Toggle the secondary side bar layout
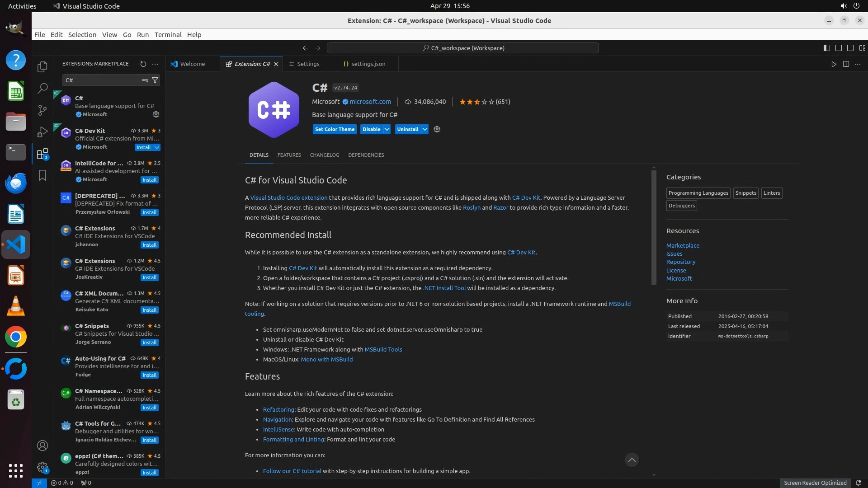The height and width of the screenshot is (488, 868). click(850, 48)
